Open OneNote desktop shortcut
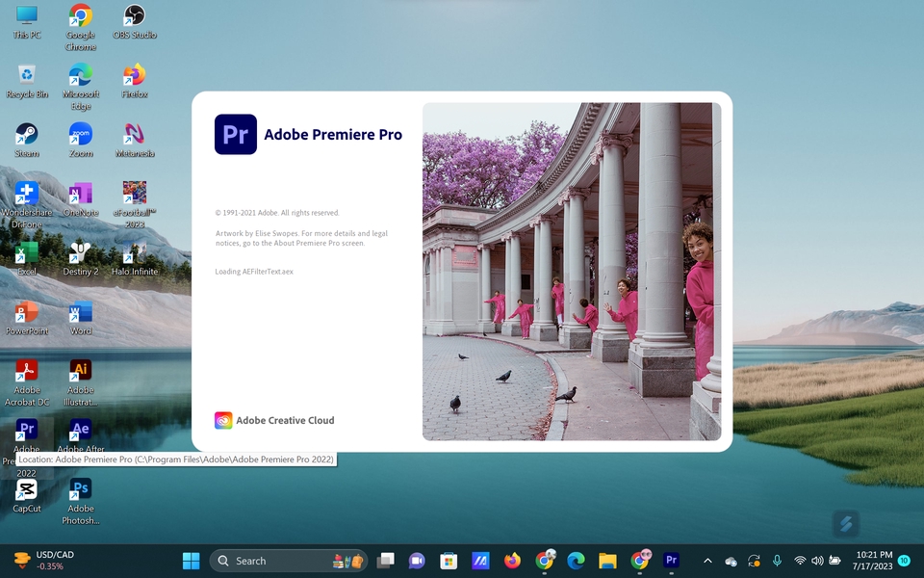The height and width of the screenshot is (578, 924). 81,199
